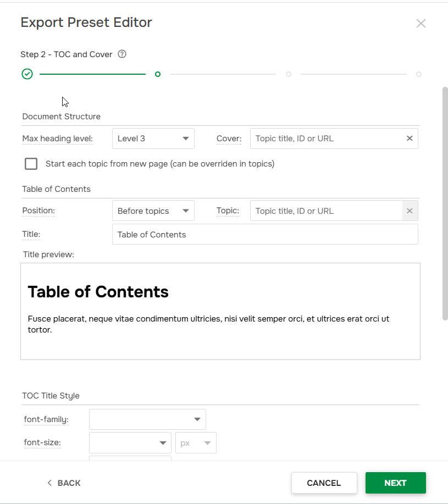Click the Max heading level label
Viewport: 448px width, 504px height.
[58, 139]
